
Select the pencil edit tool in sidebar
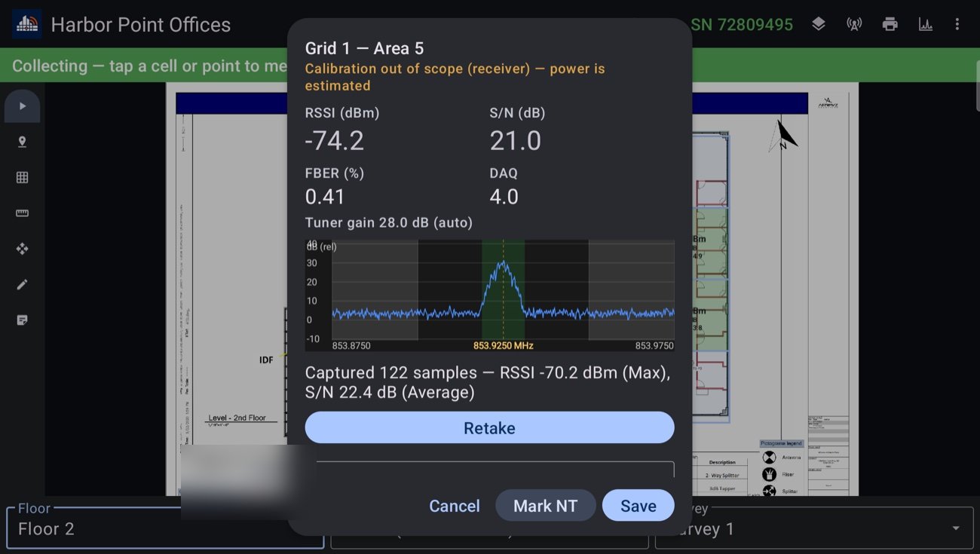[22, 285]
